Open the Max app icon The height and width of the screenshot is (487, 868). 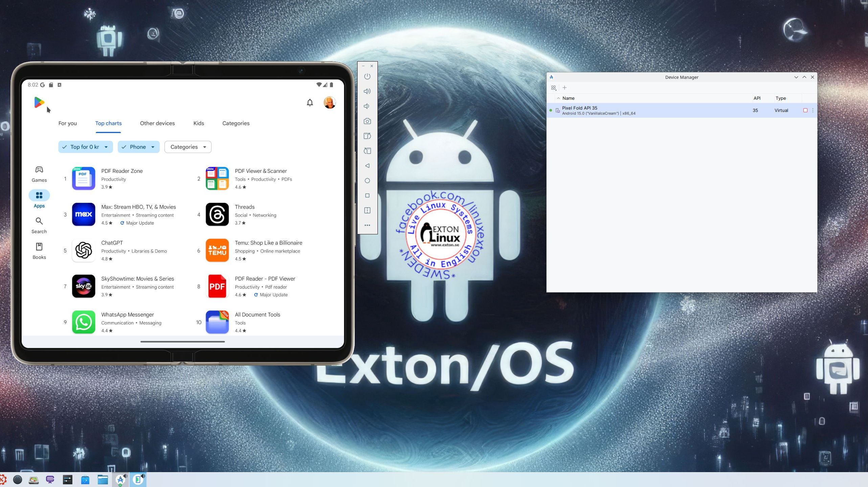pos(84,214)
